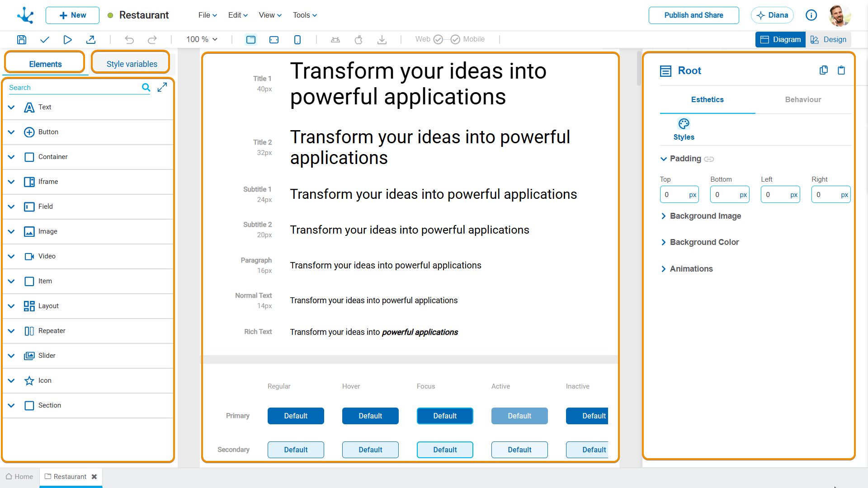Click the Save icon in toolbar
868x488 pixels.
pos(21,40)
